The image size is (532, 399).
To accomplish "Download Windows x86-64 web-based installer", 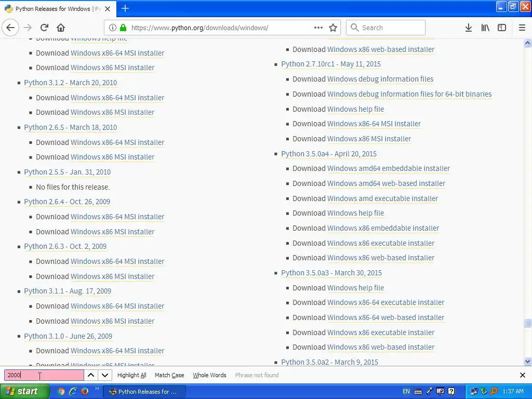I will pos(386,317).
